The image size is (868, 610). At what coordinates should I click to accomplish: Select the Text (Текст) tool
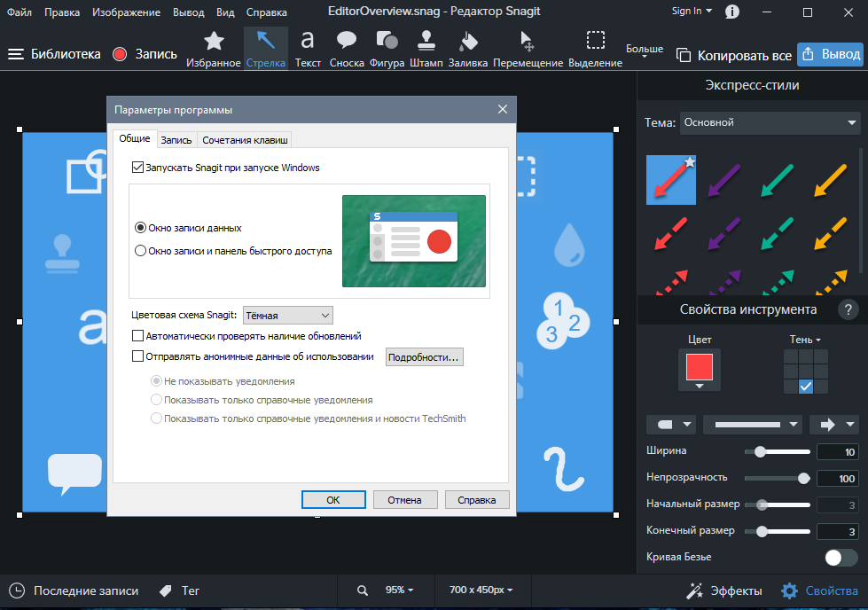coord(308,49)
